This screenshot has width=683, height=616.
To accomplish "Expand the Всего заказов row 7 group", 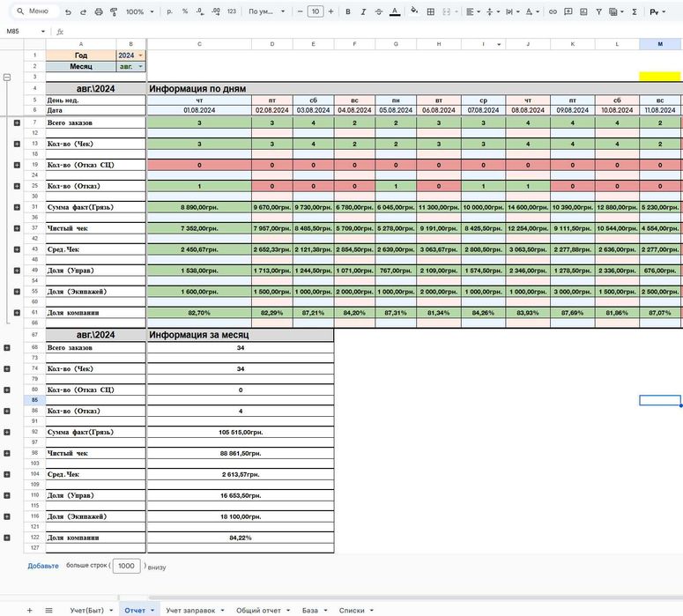I will (17, 122).
